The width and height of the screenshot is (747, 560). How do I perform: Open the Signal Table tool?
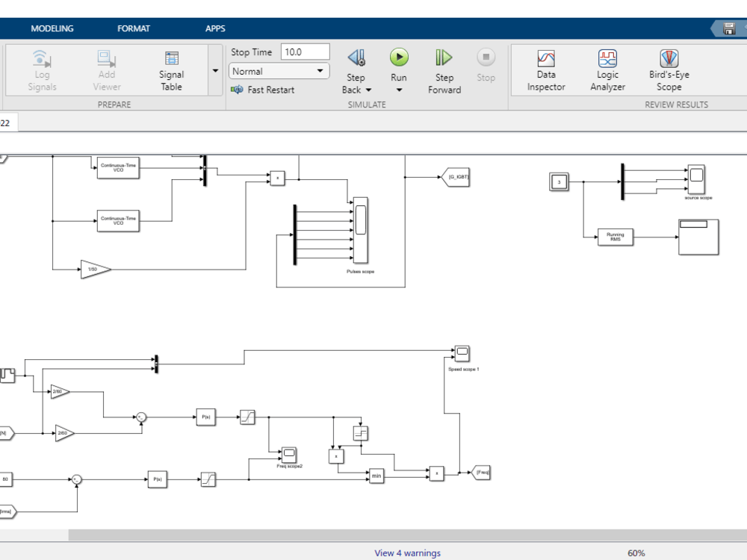171,67
